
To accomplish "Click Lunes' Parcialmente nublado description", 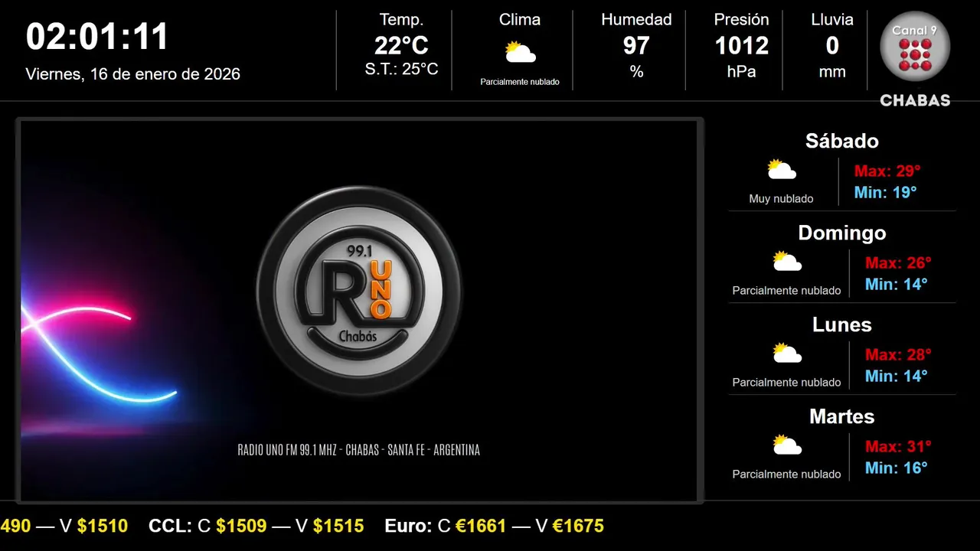I will 787,383.
